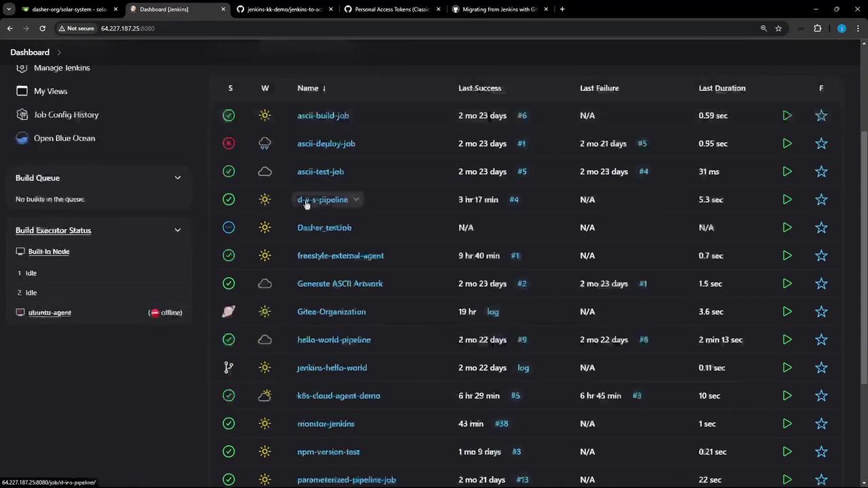This screenshot has width=868, height=488.
Task: Select the Dashboard [Jenkins] browser tab
Action: [x=178, y=9]
